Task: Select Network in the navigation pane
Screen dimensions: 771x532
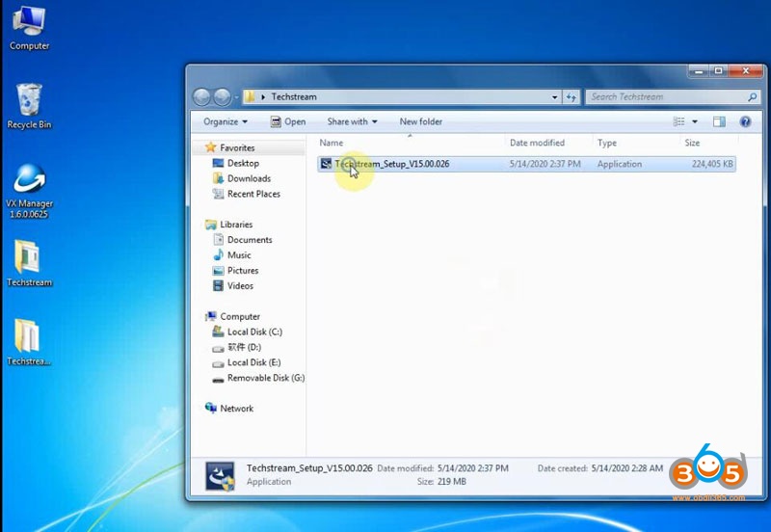Action: (236, 408)
